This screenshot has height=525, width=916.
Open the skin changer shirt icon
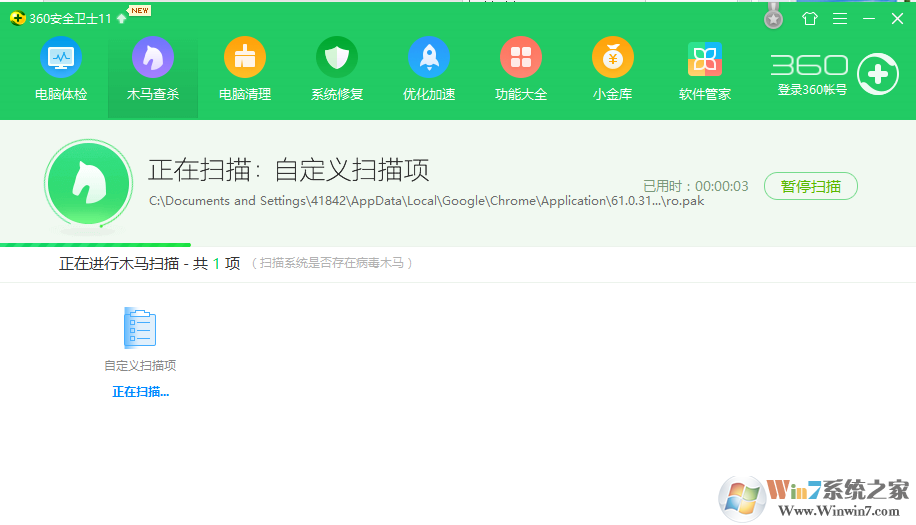click(x=809, y=19)
